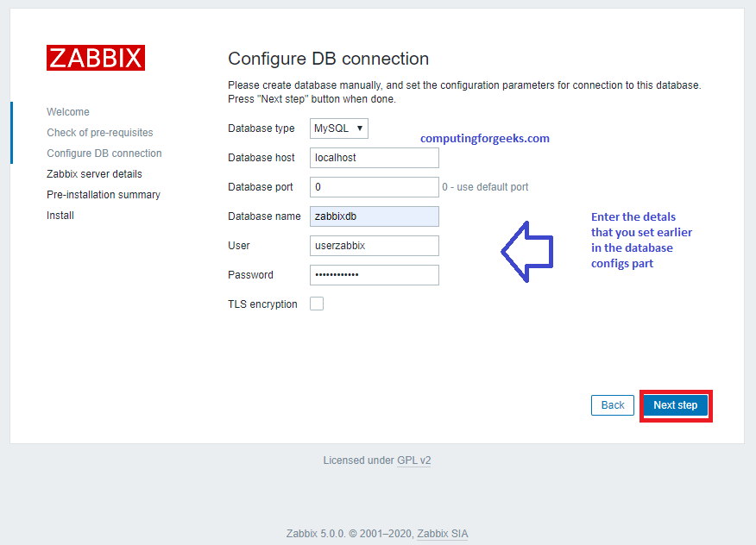Image resolution: width=756 pixels, height=545 pixels.
Task: Click the TLS encryption label
Action: click(262, 304)
